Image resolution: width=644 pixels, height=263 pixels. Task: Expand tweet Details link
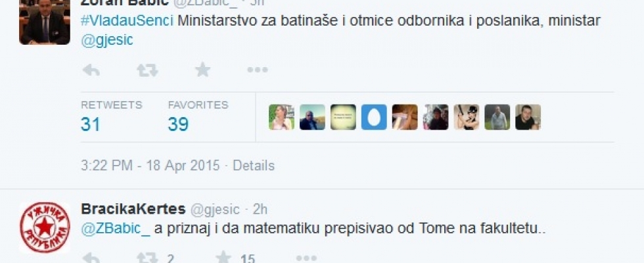[x=253, y=166]
